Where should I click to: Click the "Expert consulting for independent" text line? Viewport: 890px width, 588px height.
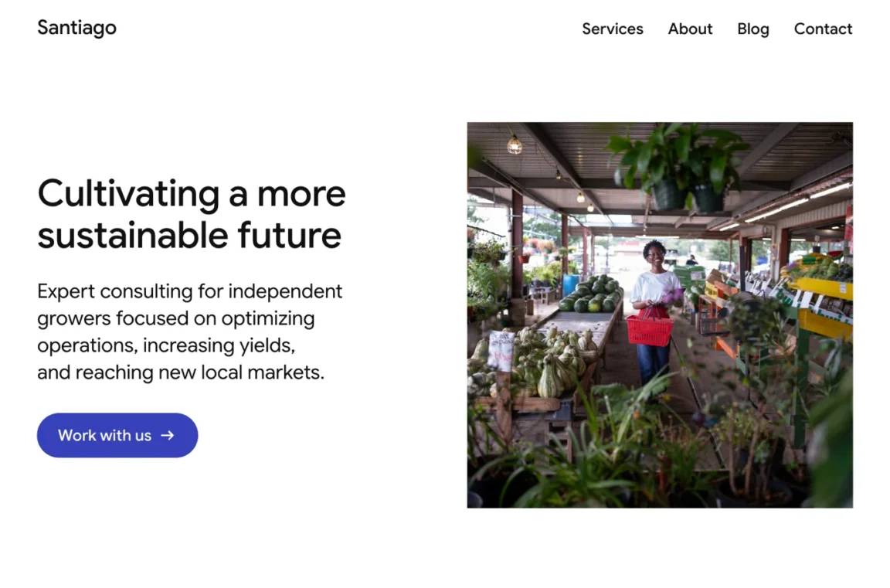point(189,291)
